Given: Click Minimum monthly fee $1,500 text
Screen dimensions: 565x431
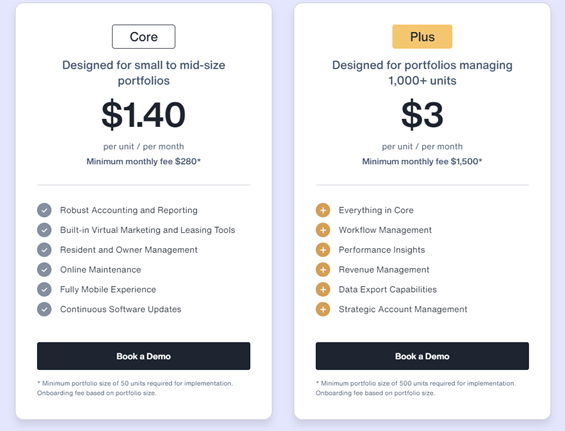Looking at the screenshot, I should tap(422, 161).
